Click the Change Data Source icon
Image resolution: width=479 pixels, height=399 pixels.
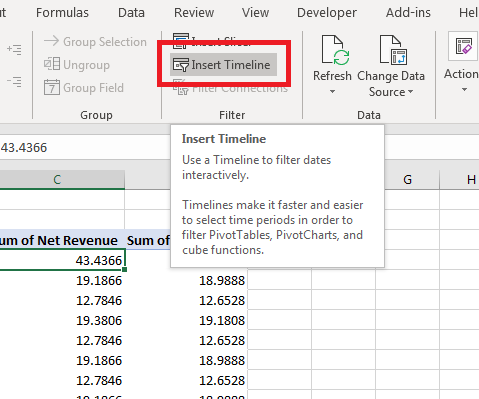pos(393,50)
